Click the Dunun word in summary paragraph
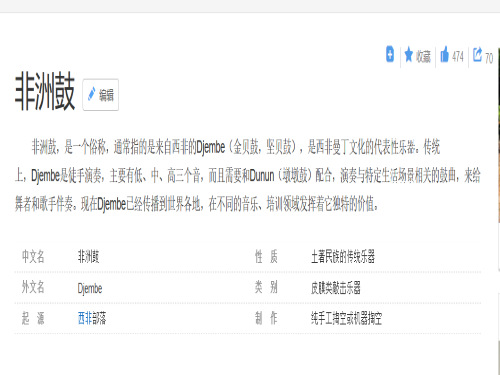The width and height of the screenshot is (500, 375). [262, 175]
